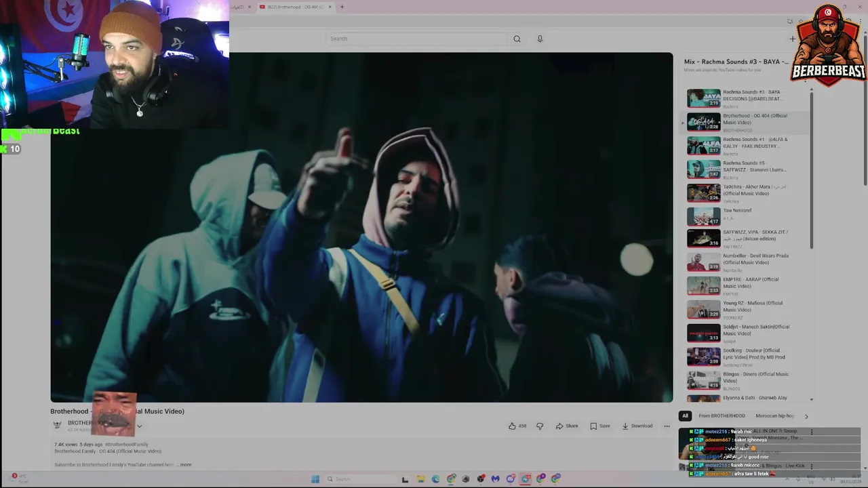Play Soolking Douleur lyric video thumbnail
This screenshot has width=868, height=488.
(x=704, y=357)
